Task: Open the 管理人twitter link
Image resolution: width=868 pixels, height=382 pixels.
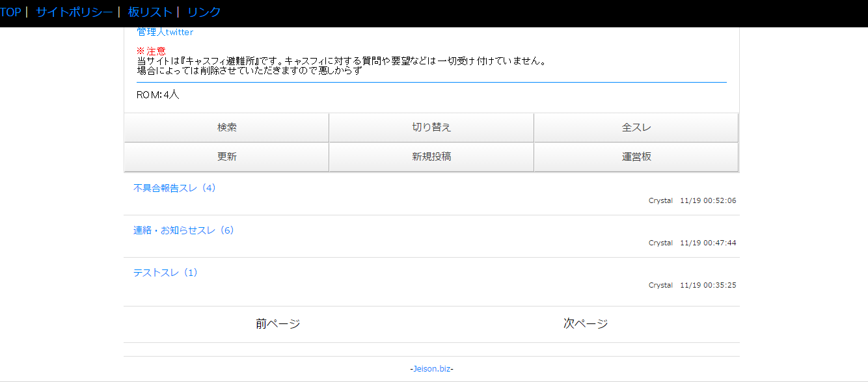Action: pyautogui.click(x=165, y=32)
